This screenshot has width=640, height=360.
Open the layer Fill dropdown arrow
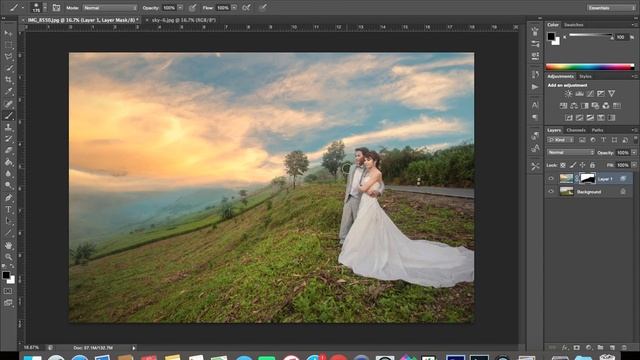[634, 165]
